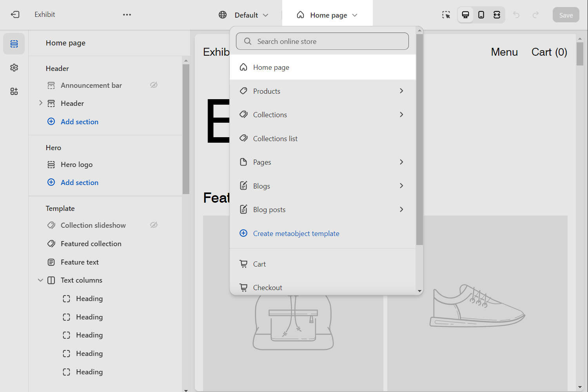Open Cart (0) in preview
588x392 pixels.
[549, 52]
